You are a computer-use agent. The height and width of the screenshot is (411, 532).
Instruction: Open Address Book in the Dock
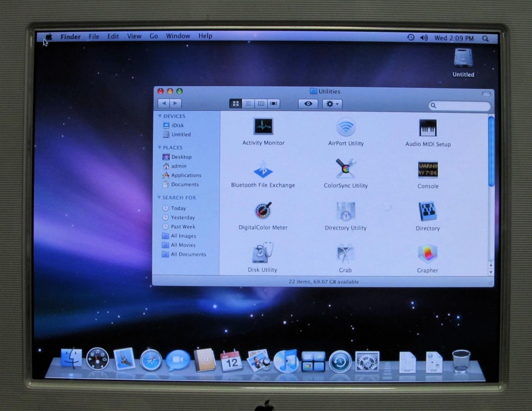(205, 360)
